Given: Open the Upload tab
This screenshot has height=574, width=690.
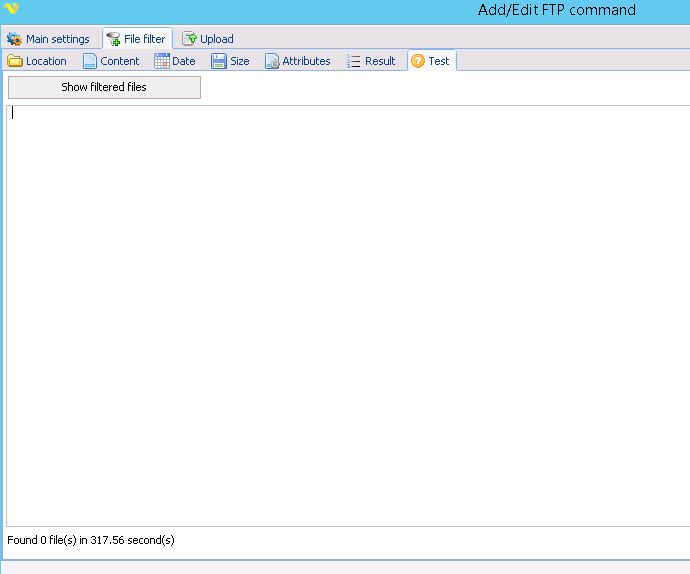Looking at the screenshot, I should click(x=216, y=39).
